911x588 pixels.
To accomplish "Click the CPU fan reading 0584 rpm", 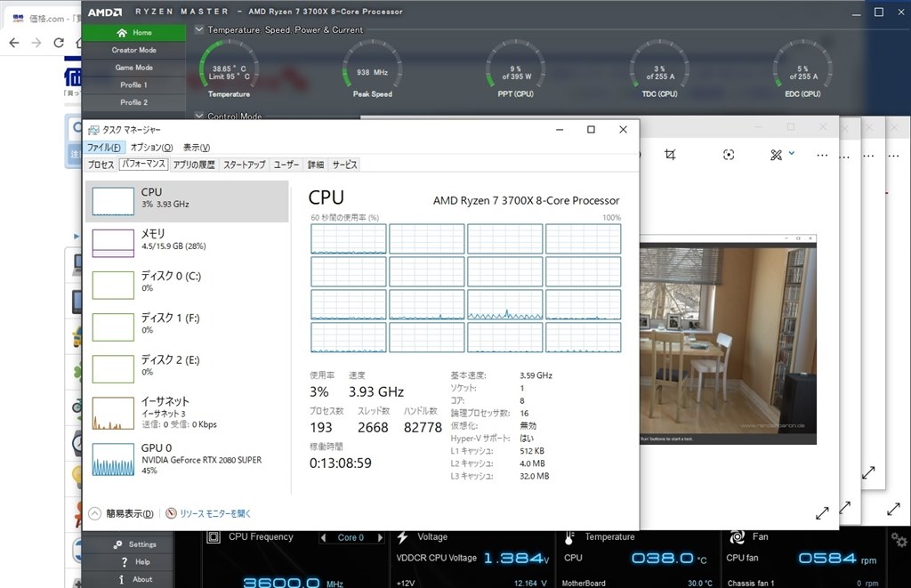I will click(837, 559).
